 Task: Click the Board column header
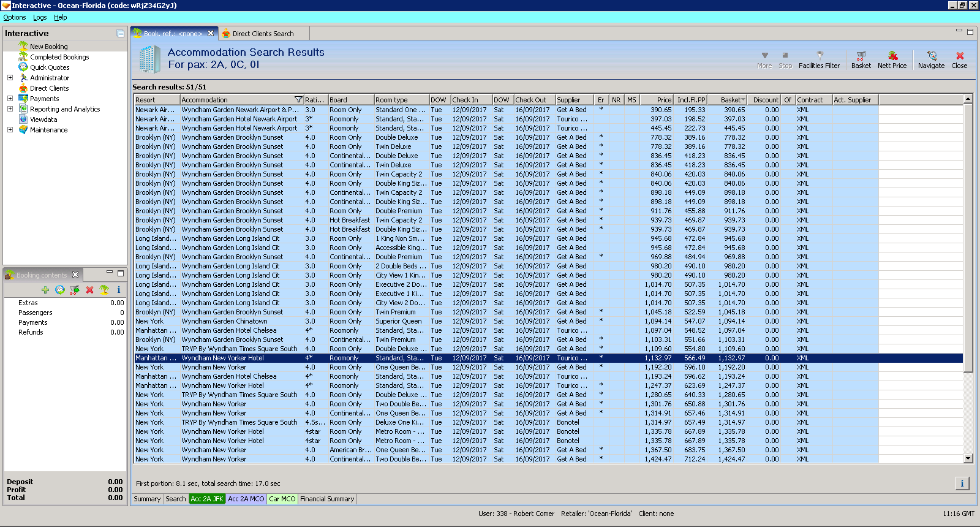click(351, 100)
